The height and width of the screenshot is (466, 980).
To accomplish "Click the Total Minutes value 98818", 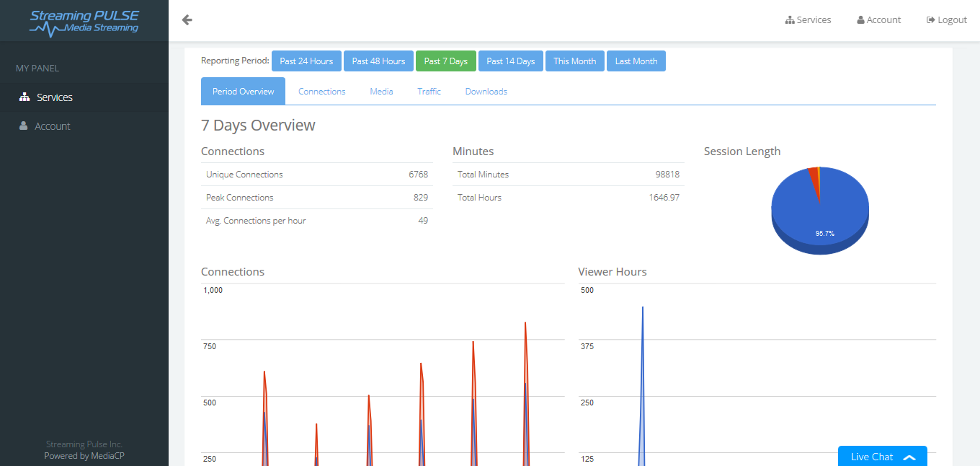I will coord(667,175).
